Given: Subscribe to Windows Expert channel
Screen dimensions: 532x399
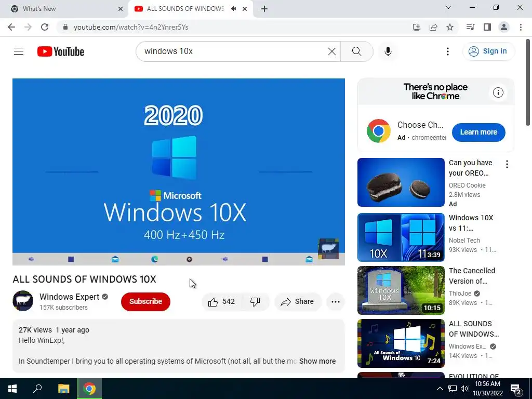Looking at the screenshot, I should (x=145, y=302).
